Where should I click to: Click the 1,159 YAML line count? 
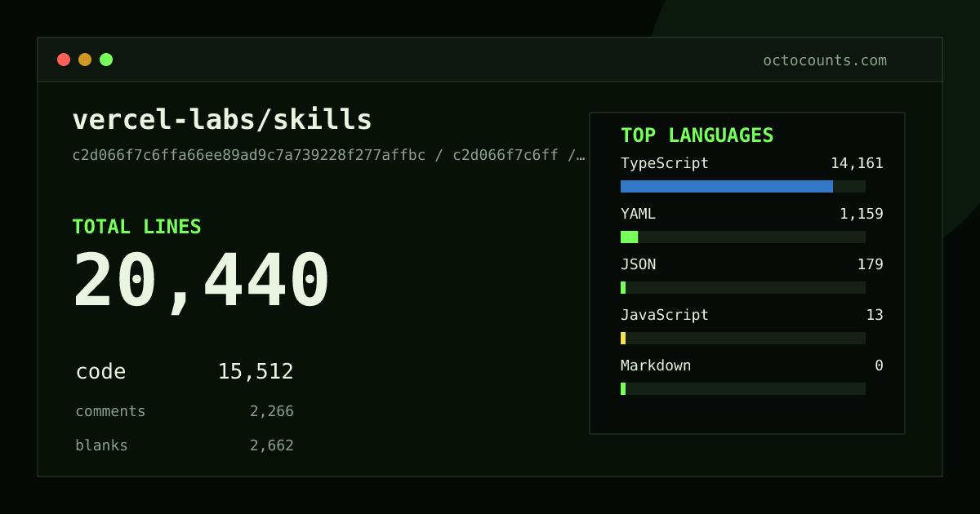(x=862, y=214)
